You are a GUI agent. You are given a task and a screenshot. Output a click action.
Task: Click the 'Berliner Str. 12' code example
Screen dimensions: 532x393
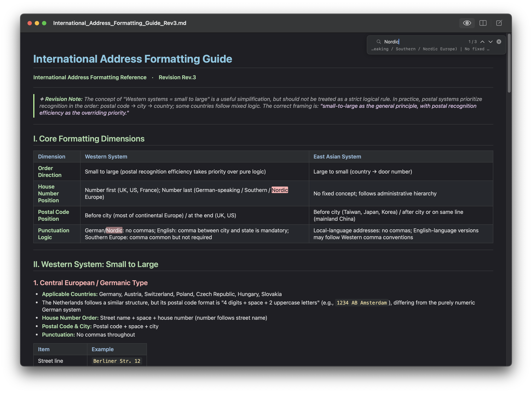[117, 361]
